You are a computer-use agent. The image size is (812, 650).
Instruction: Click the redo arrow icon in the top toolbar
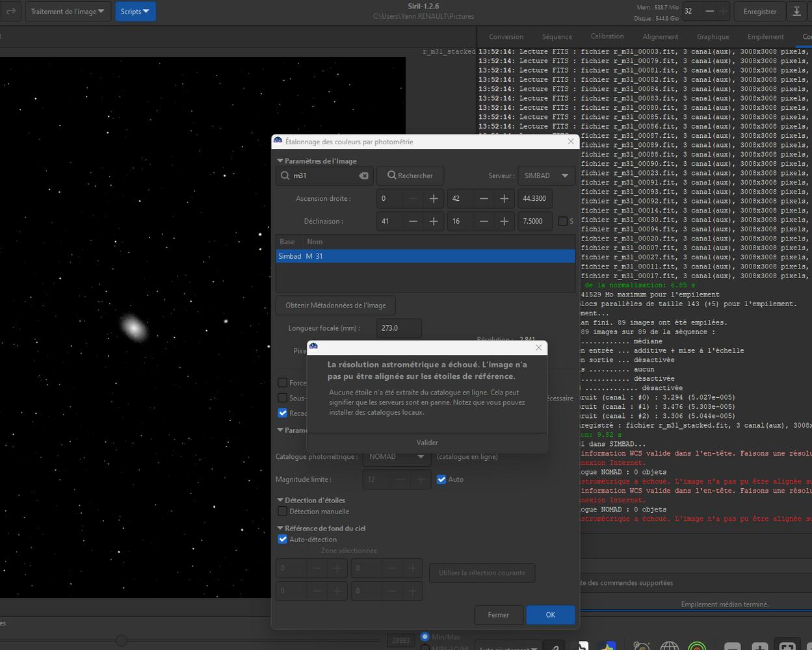pos(10,11)
